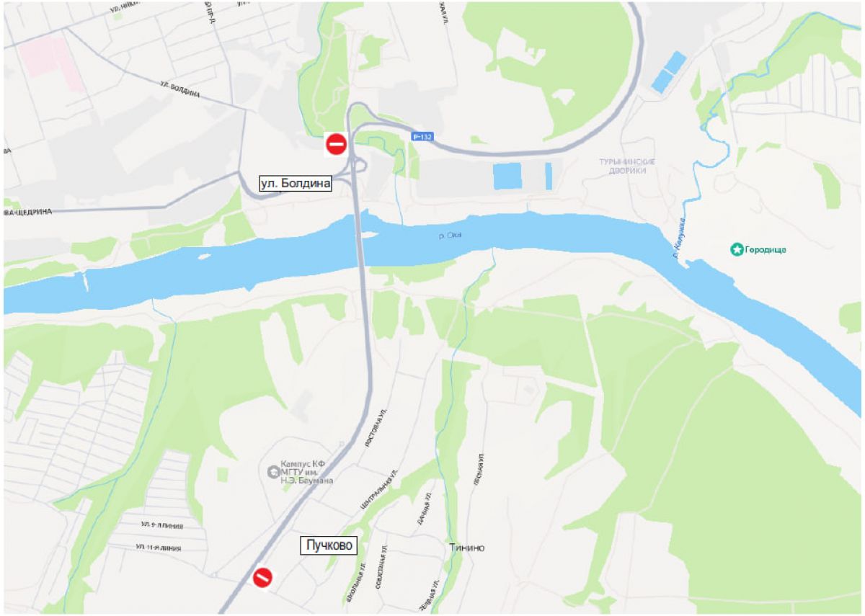Click the no-entry sign near Пучково
865x616 pixels.
point(262,577)
